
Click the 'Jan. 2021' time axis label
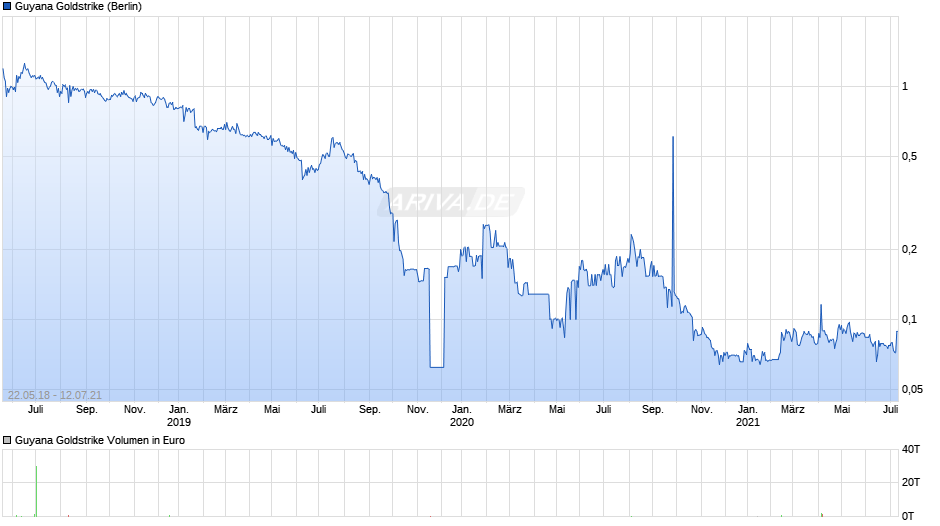click(x=748, y=416)
